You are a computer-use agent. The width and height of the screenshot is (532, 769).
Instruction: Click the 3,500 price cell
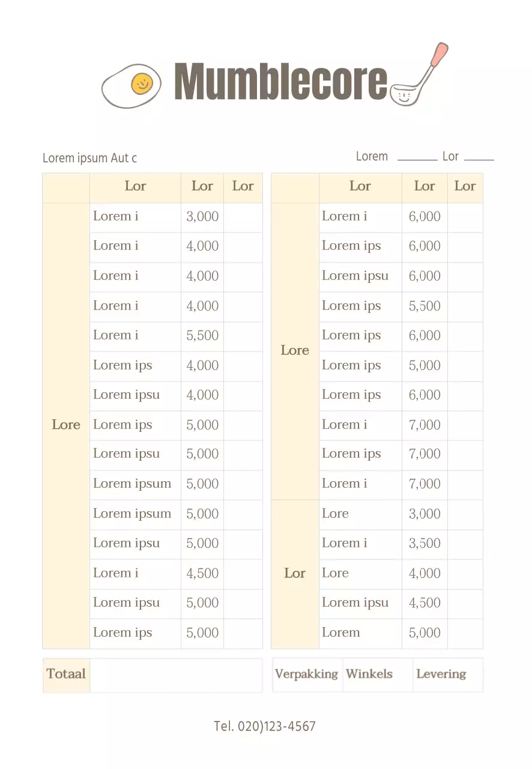pos(425,544)
